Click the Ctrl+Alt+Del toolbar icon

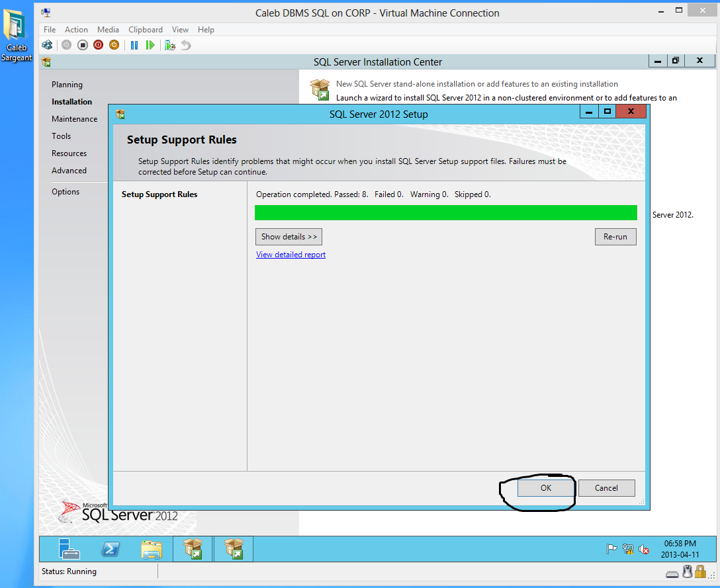pyautogui.click(x=47, y=45)
